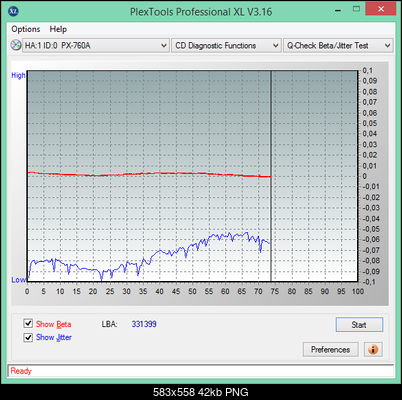Click the LBA: label
The height and width of the screenshot is (400, 402).
pos(109,324)
